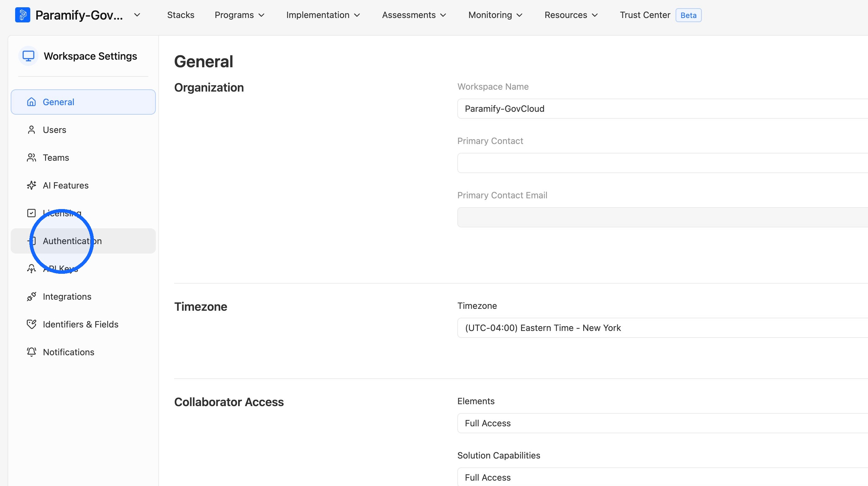Click the Integrations plug icon
Image resolution: width=868 pixels, height=486 pixels.
pyautogui.click(x=31, y=297)
